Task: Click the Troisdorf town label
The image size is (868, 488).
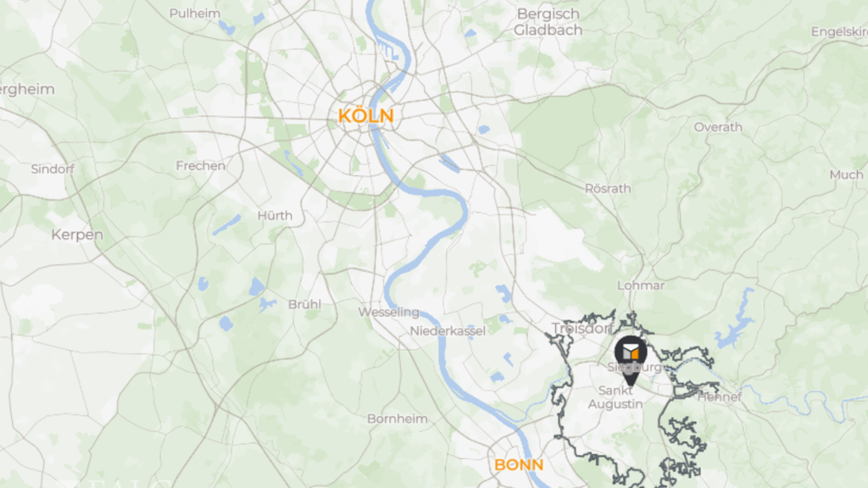Action: click(x=582, y=328)
